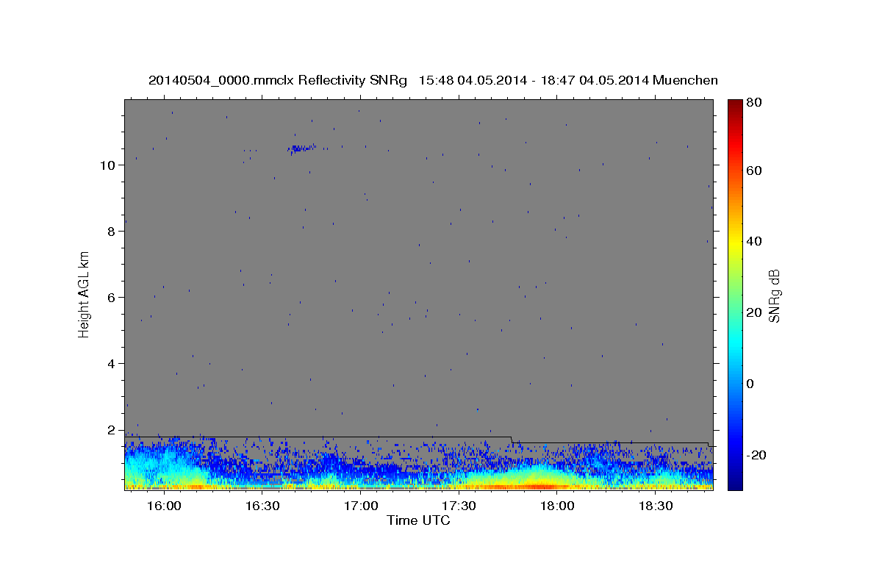Click the 16:00 time tick label
The width and height of the screenshot is (882, 588).
click(x=165, y=506)
